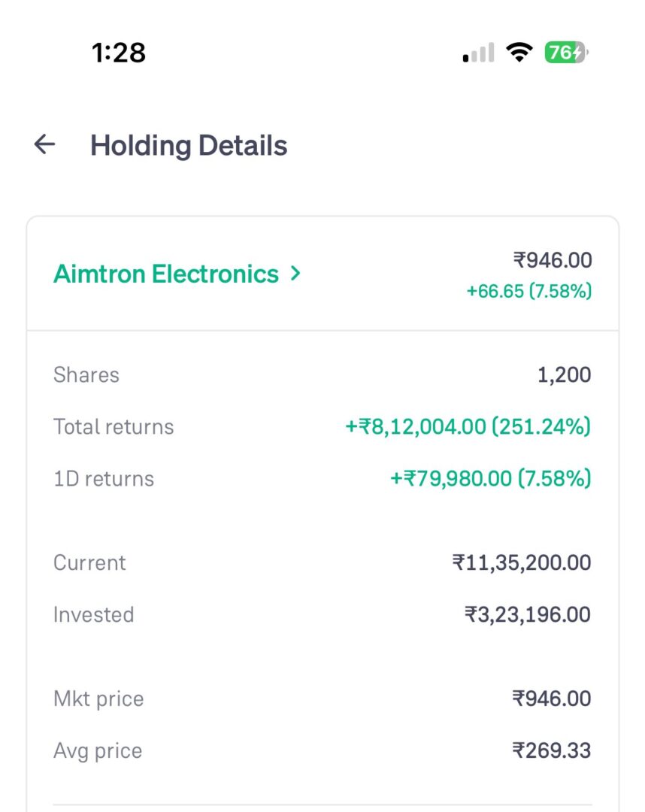Select the Shares count 1,200
The width and height of the screenshot is (645, 812).
pyautogui.click(x=564, y=375)
